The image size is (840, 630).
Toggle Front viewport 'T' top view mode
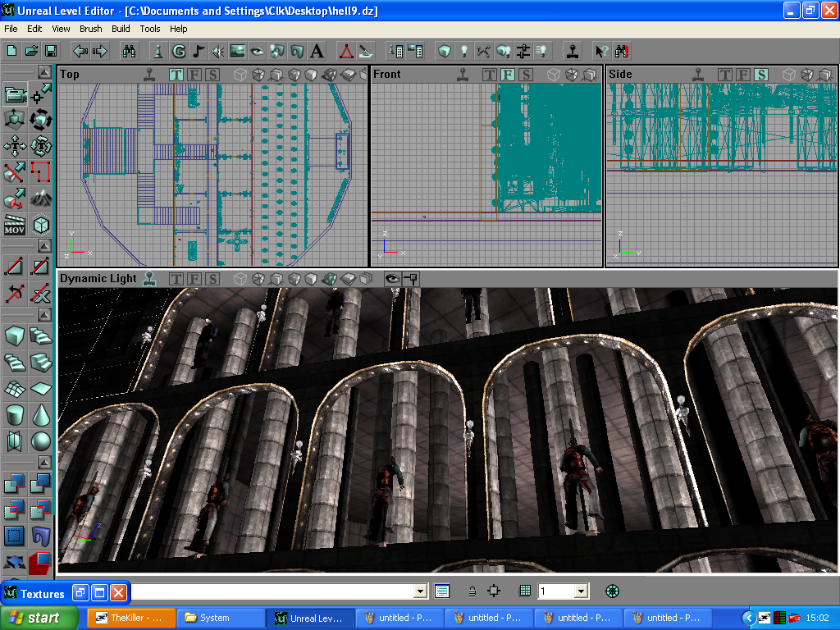click(490, 75)
